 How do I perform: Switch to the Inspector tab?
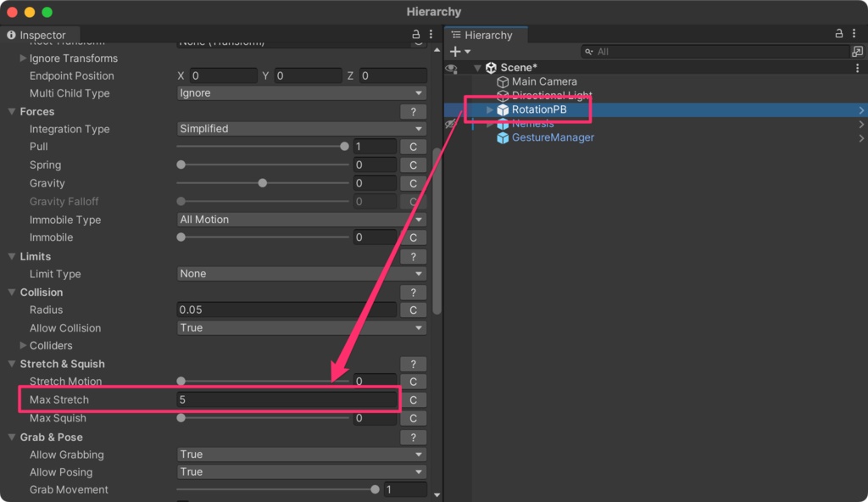point(41,35)
